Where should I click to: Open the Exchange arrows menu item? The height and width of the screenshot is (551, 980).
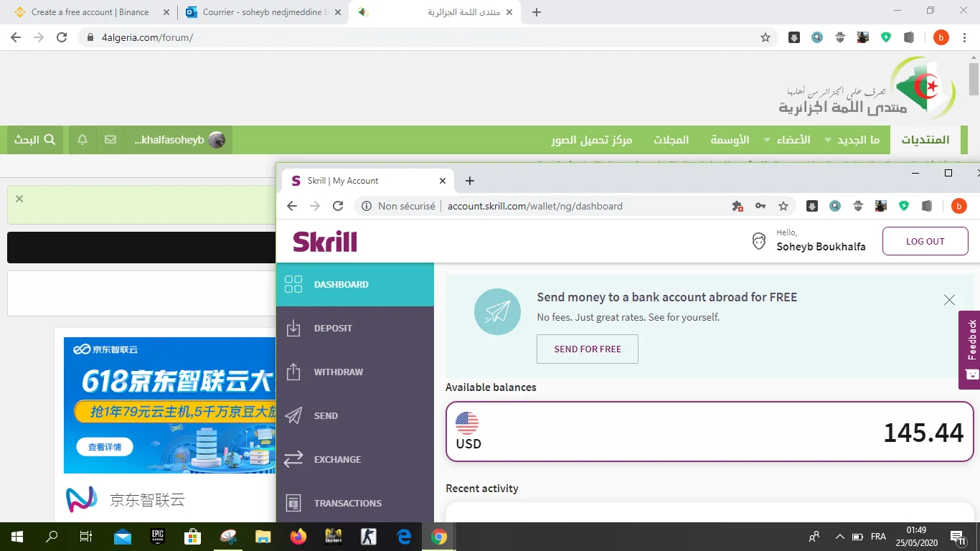pyautogui.click(x=337, y=460)
